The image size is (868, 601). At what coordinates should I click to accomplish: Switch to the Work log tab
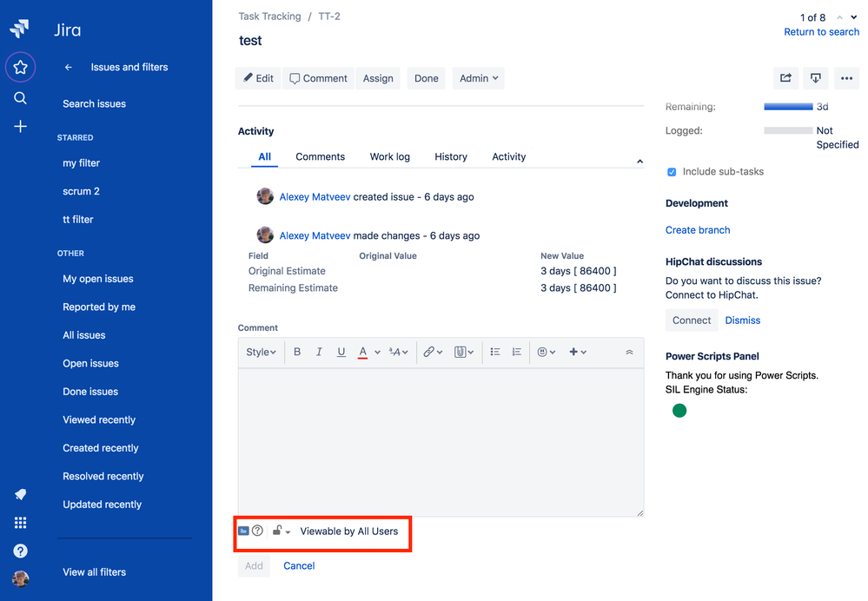coord(390,156)
